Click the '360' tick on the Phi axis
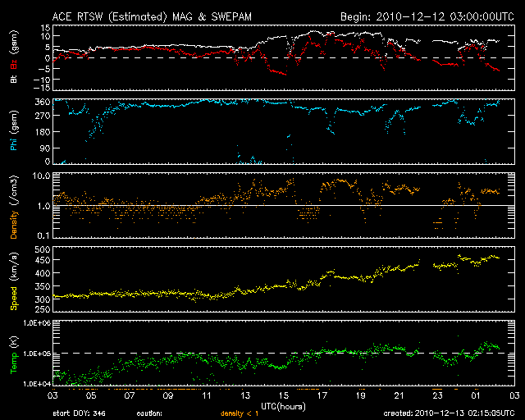 pos(43,102)
